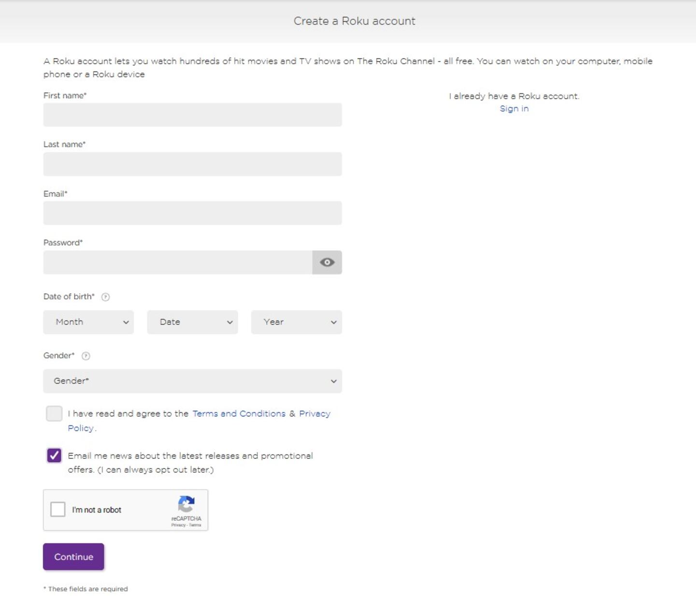Screen dimensions: 696x616
Task: Uncheck the promotional email news checkbox
Action: [x=54, y=455]
